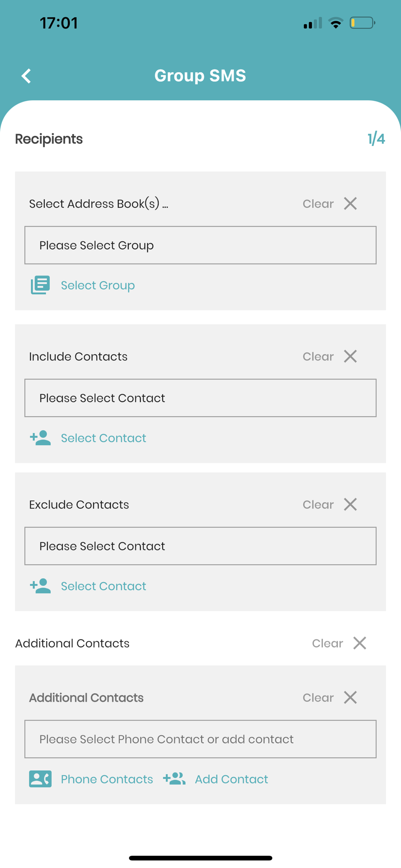Tap the back arrow in header
The image size is (401, 868).
point(26,76)
